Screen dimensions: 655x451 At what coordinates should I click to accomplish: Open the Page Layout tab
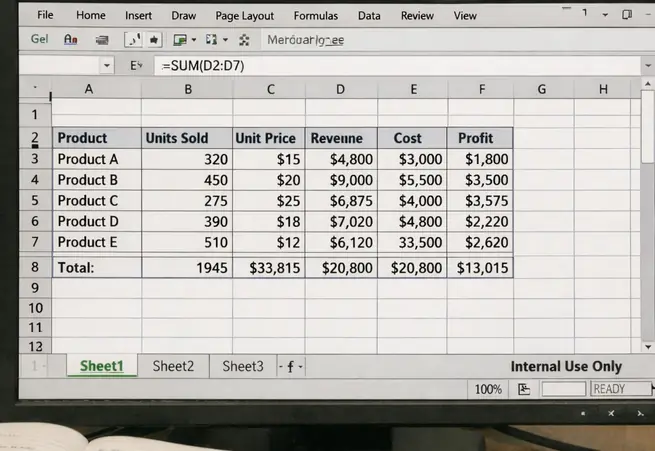coord(244,16)
